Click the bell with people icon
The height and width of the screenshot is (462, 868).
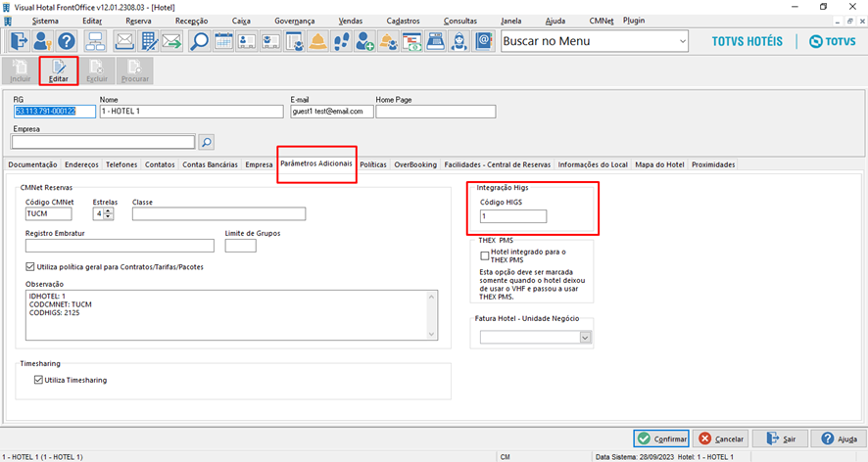click(389, 41)
